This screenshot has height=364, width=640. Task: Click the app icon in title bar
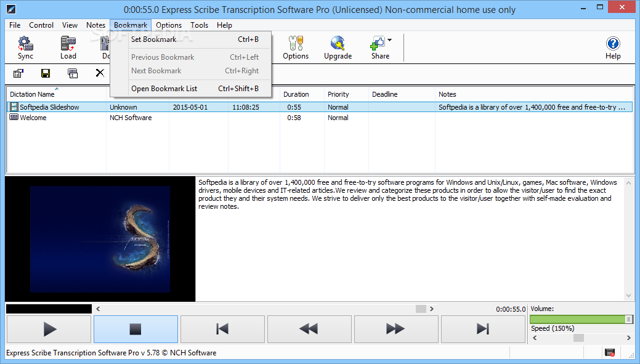tap(10, 9)
